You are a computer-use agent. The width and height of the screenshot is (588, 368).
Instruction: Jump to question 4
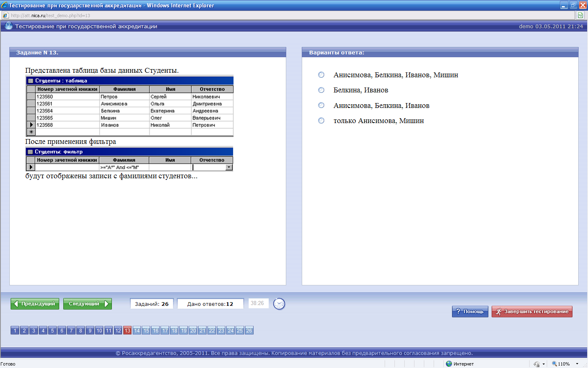[x=43, y=330]
